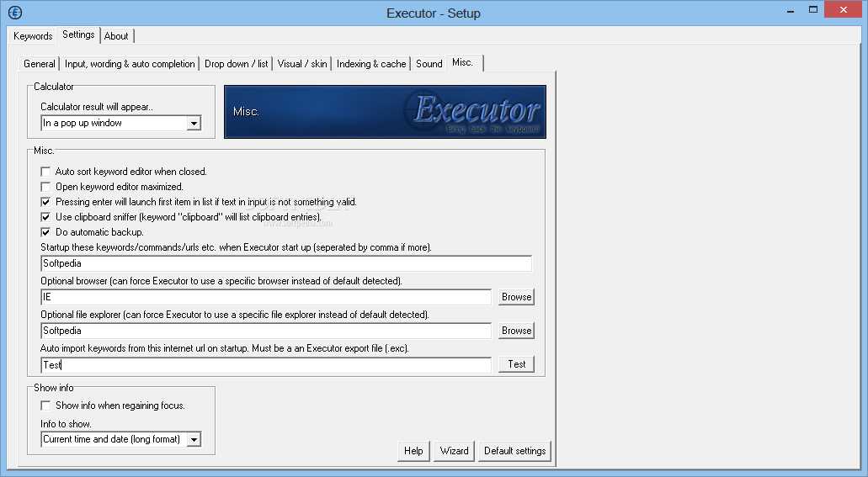Open the Visual / skin tab
The width and height of the screenshot is (868, 477).
[302, 64]
